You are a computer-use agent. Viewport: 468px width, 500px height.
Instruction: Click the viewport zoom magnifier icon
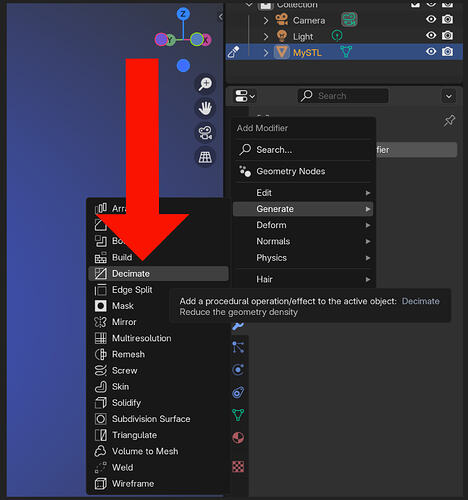click(205, 84)
